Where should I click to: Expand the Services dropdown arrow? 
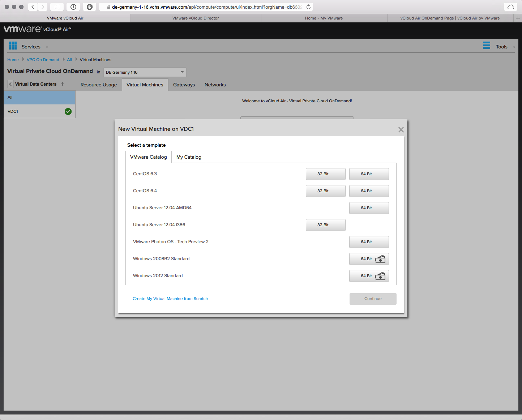click(47, 47)
